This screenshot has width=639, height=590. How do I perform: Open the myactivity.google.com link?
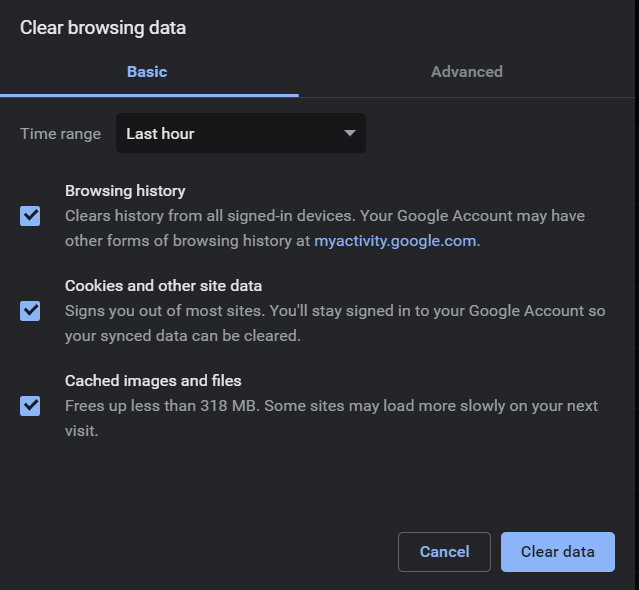[x=395, y=241]
